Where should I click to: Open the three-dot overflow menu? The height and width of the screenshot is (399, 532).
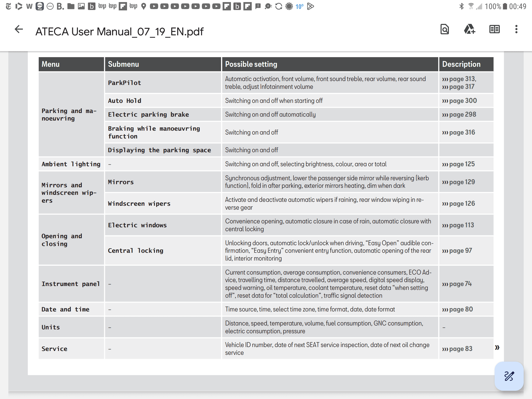(x=516, y=29)
